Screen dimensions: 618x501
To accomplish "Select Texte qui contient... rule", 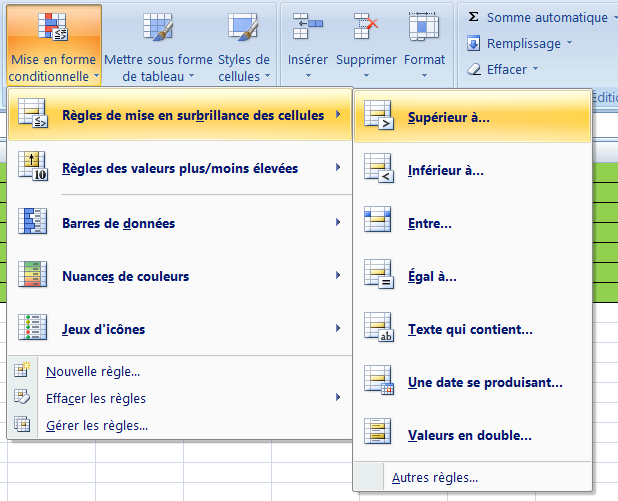I will click(x=473, y=329).
